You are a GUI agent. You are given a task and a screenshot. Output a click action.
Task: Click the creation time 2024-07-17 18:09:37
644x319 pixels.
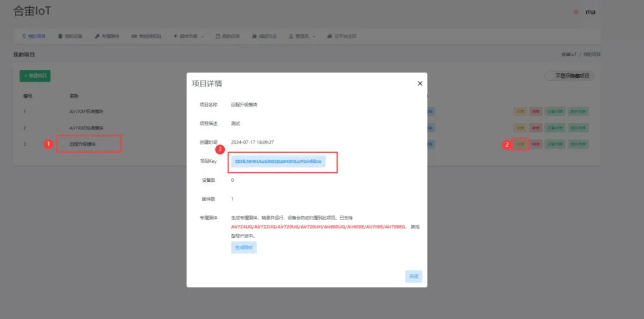253,143
